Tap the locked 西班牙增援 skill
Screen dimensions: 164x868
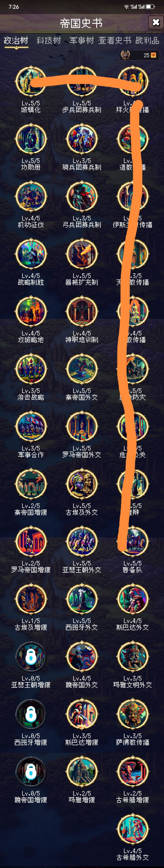(31, 714)
